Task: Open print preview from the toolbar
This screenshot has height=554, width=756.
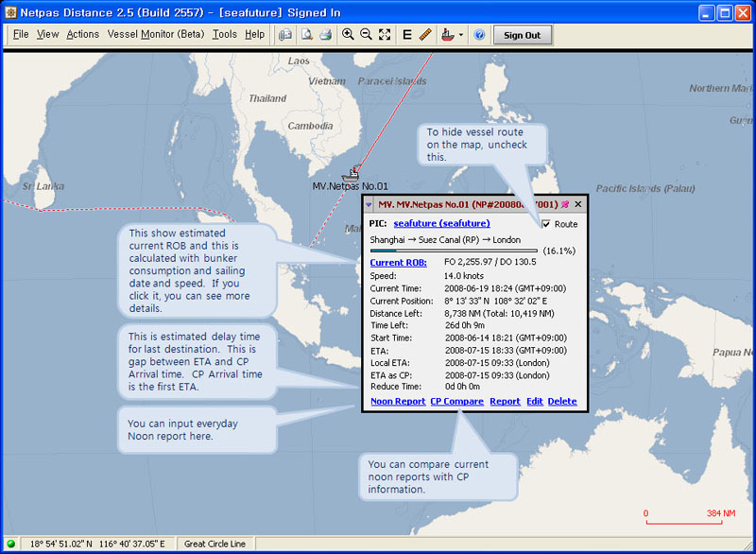Action: point(306,35)
